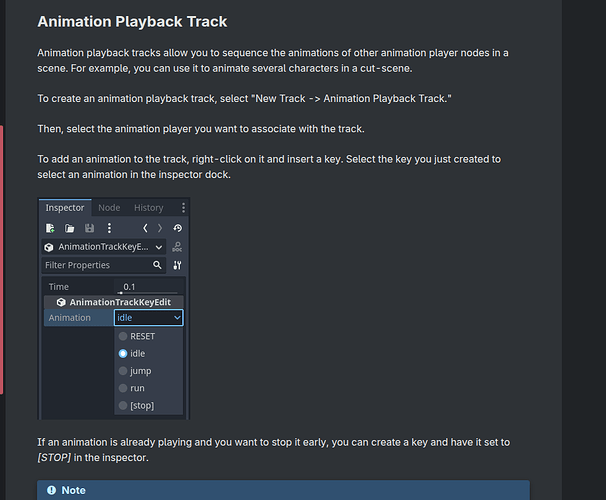Select the jump animation radio option

click(124, 371)
